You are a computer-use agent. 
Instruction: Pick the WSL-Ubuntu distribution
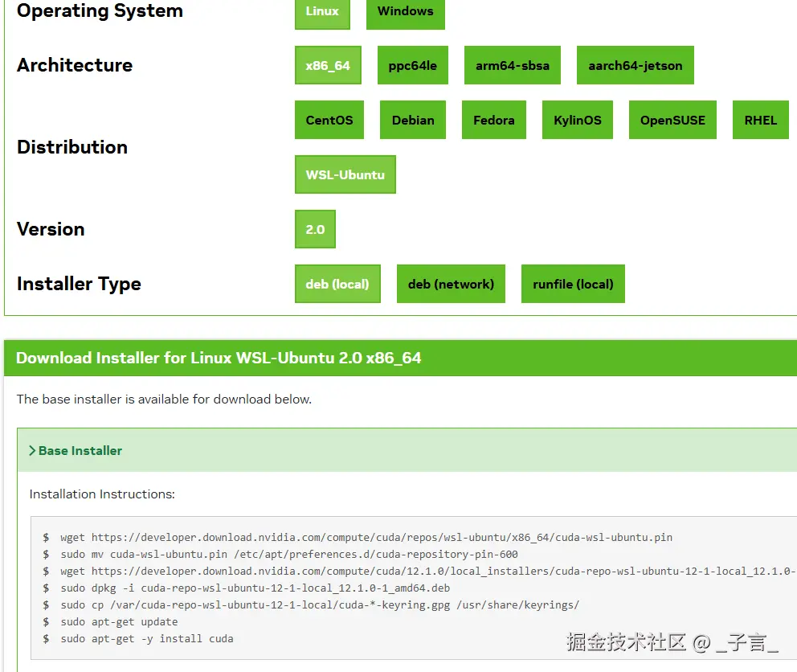pyautogui.click(x=345, y=174)
